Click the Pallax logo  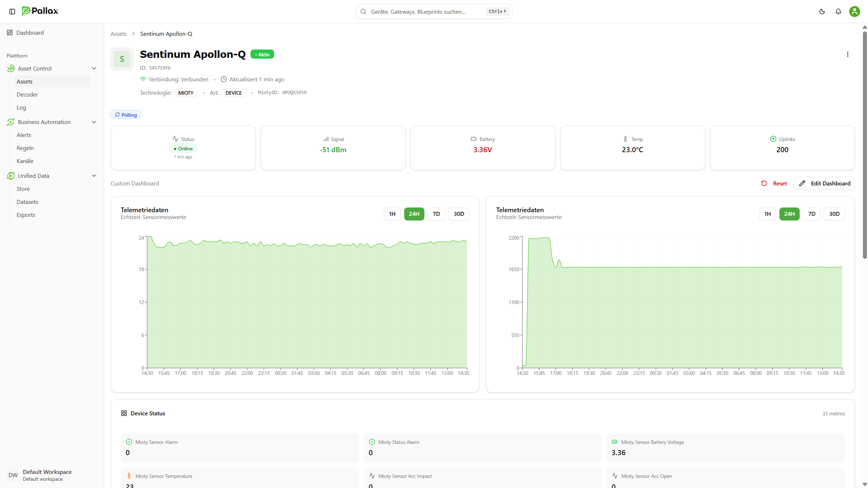point(40,11)
